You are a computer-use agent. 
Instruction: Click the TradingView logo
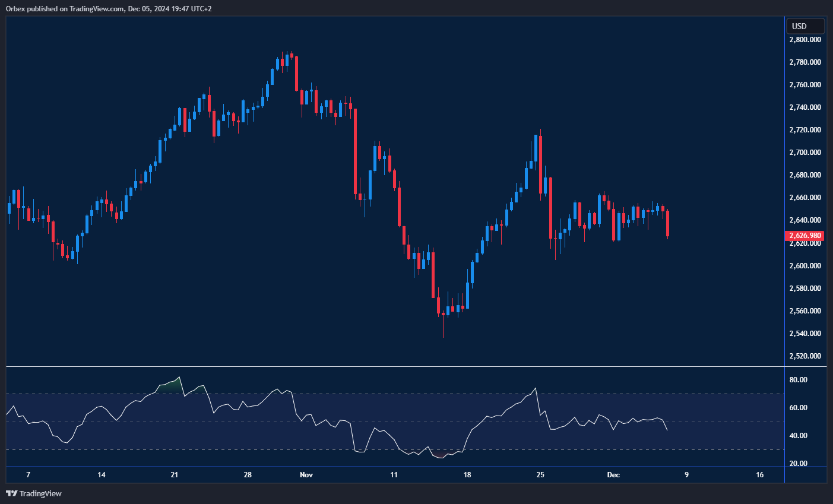click(34, 493)
